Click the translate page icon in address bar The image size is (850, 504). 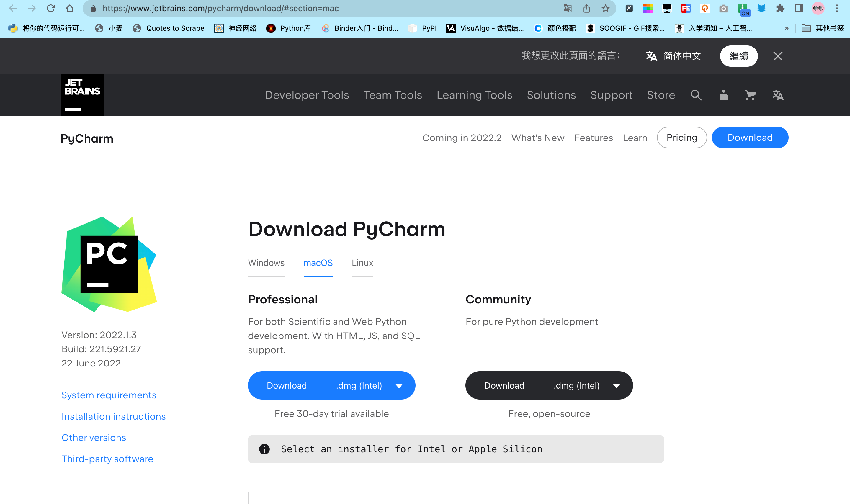[568, 9]
